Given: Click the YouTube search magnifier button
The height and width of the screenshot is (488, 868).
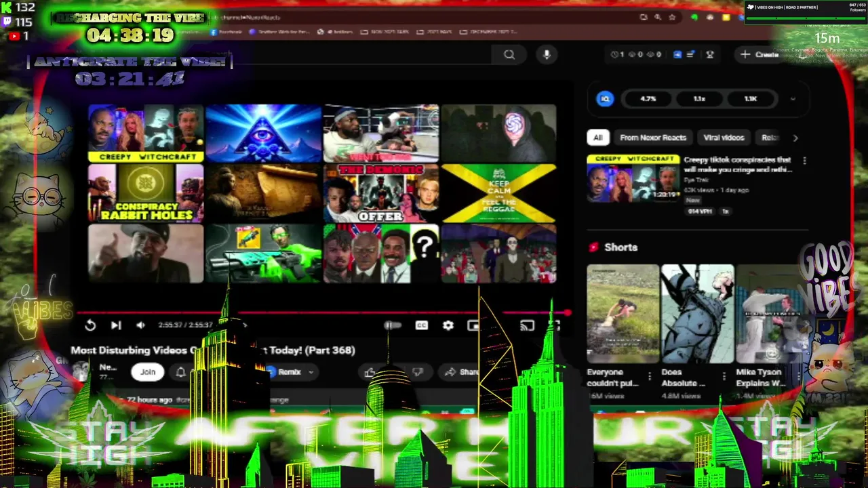Looking at the screenshot, I should pyautogui.click(x=509, y=55).
